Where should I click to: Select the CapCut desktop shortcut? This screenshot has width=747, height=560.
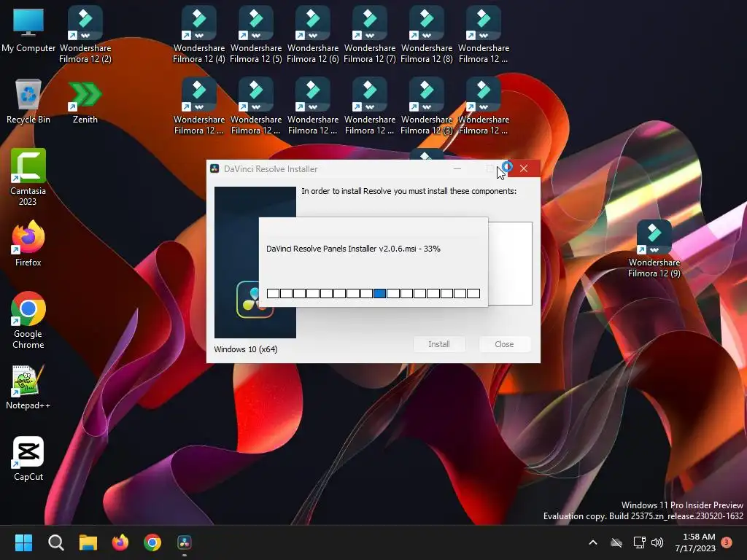tap(28, 459)
